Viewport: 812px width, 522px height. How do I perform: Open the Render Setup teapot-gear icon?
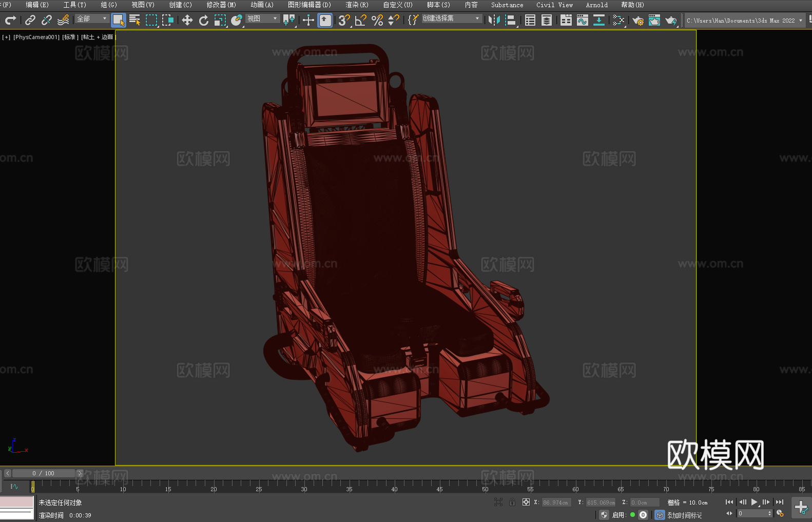coord(638,20)
